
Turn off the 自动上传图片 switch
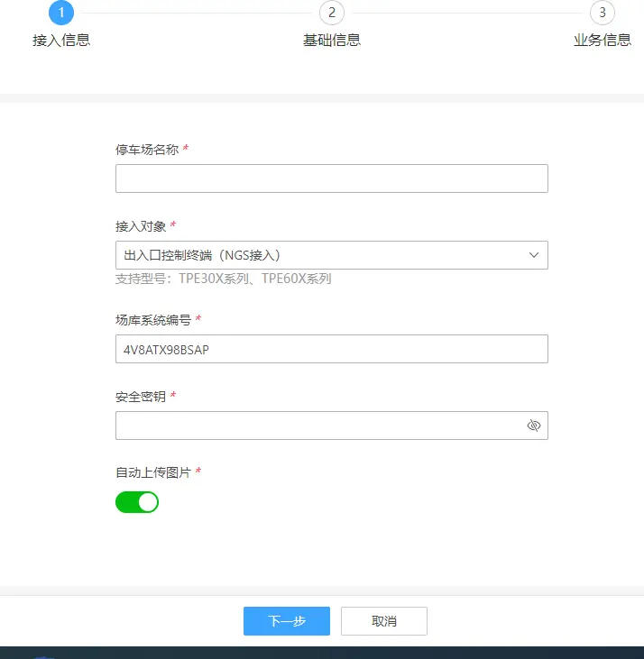point(137,502)
